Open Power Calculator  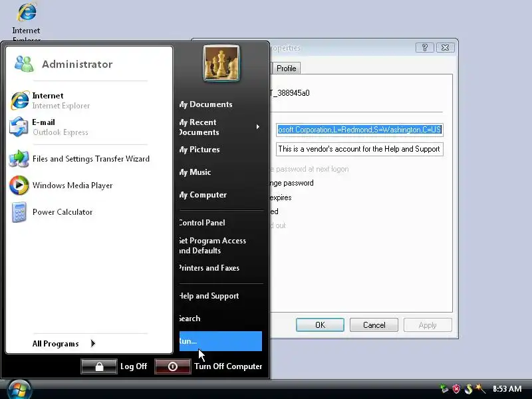pos(51,212)
